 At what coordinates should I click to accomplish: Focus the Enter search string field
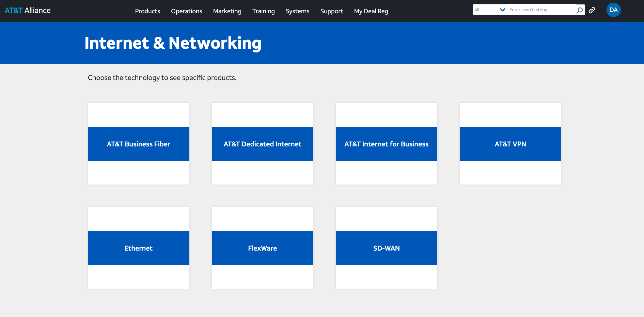click(x=541, y=10)
